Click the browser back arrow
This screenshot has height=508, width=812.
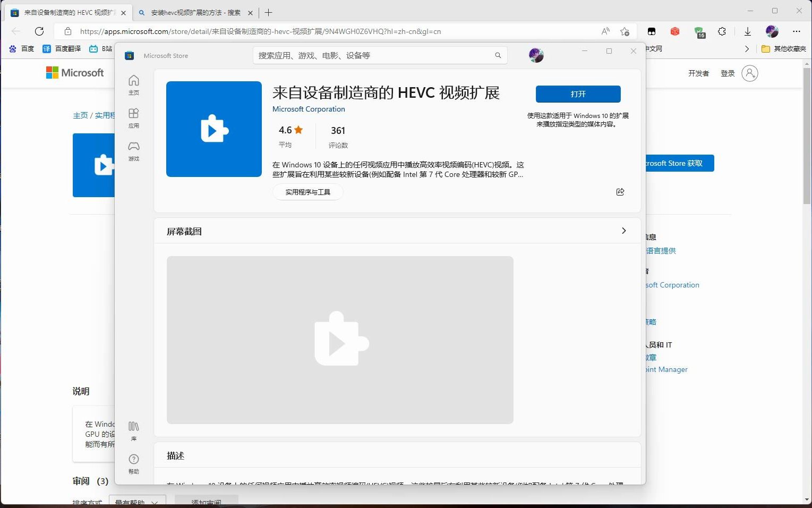(16, 31)
